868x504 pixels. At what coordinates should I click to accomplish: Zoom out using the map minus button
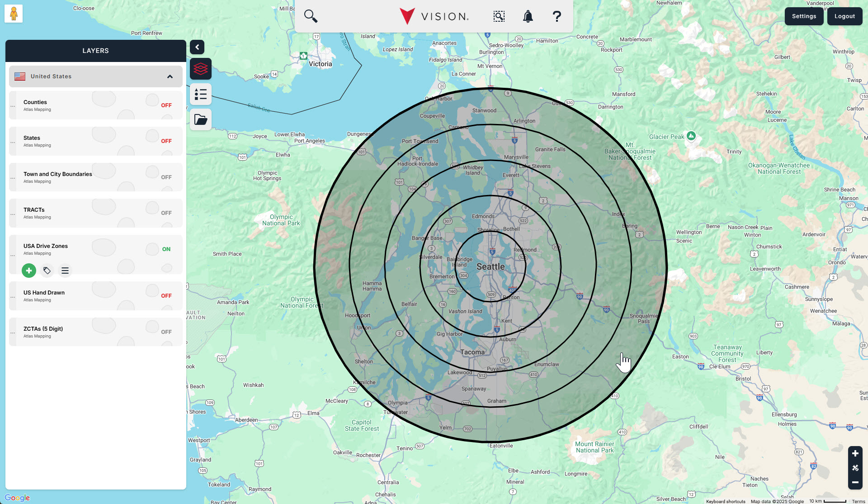pos(855,482)
